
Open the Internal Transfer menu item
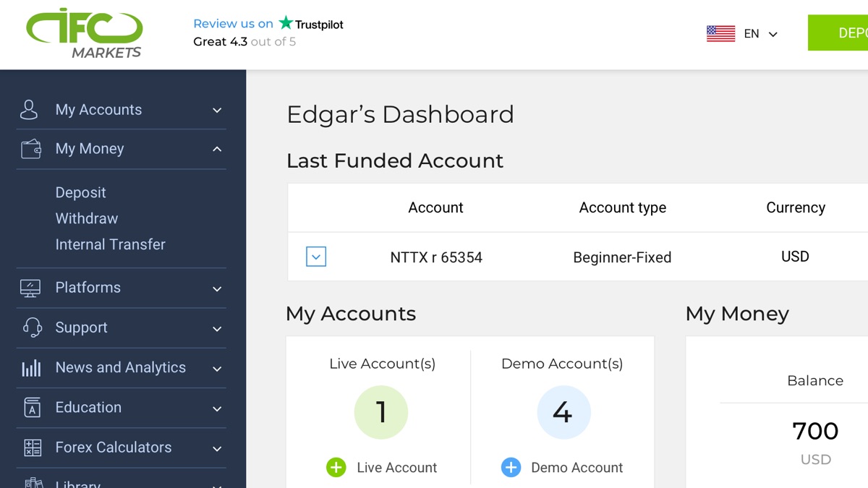pyautogui.click(x=110, y=244)
